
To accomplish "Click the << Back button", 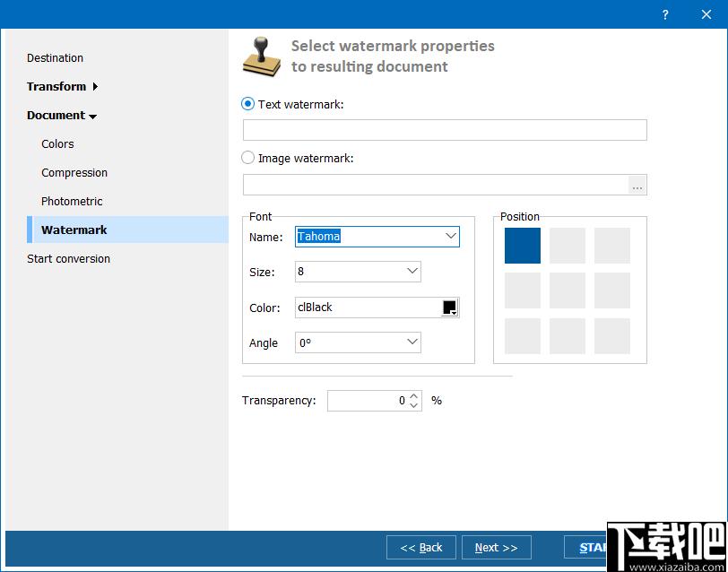I will 421,548.
